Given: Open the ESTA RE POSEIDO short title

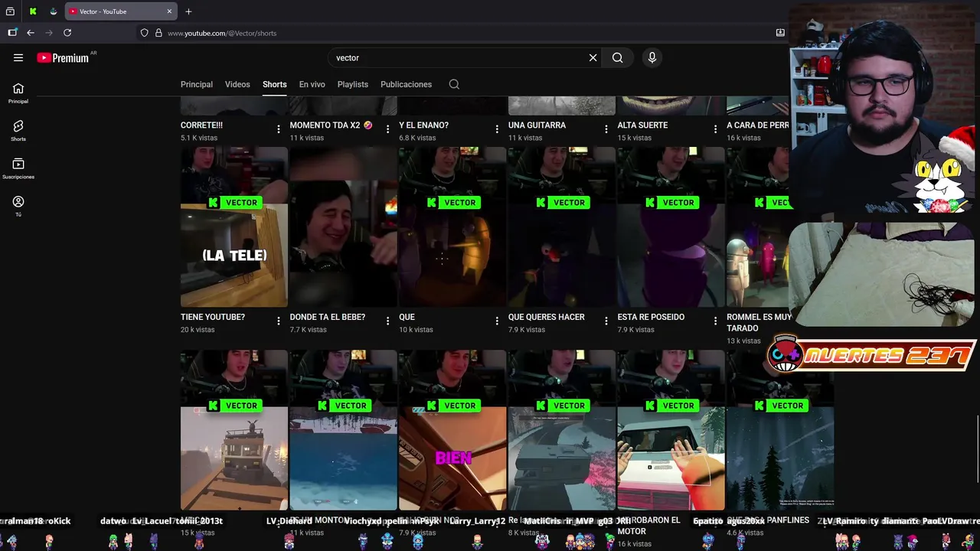Looking at the screenshot, I should (x=652, y=317).
